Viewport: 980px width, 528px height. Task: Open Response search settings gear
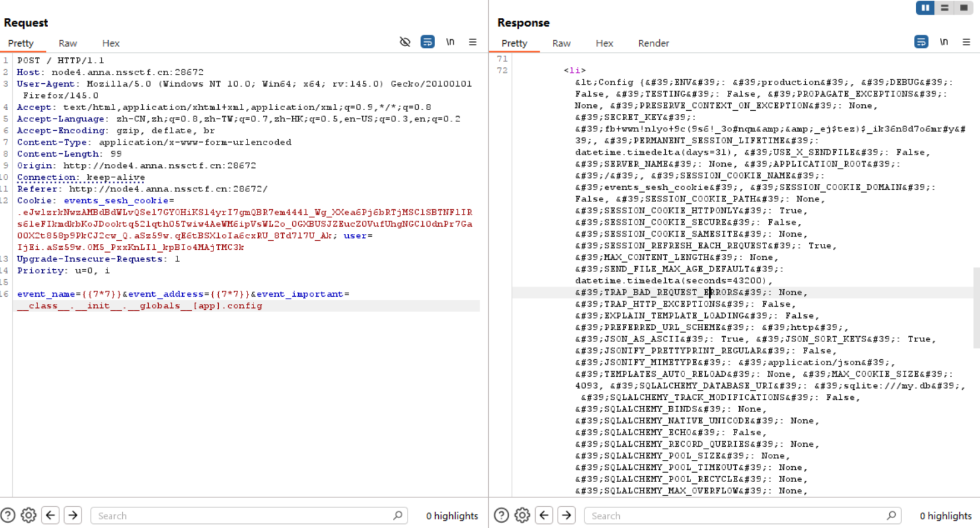pyautogui.click(x=522, y=515)
